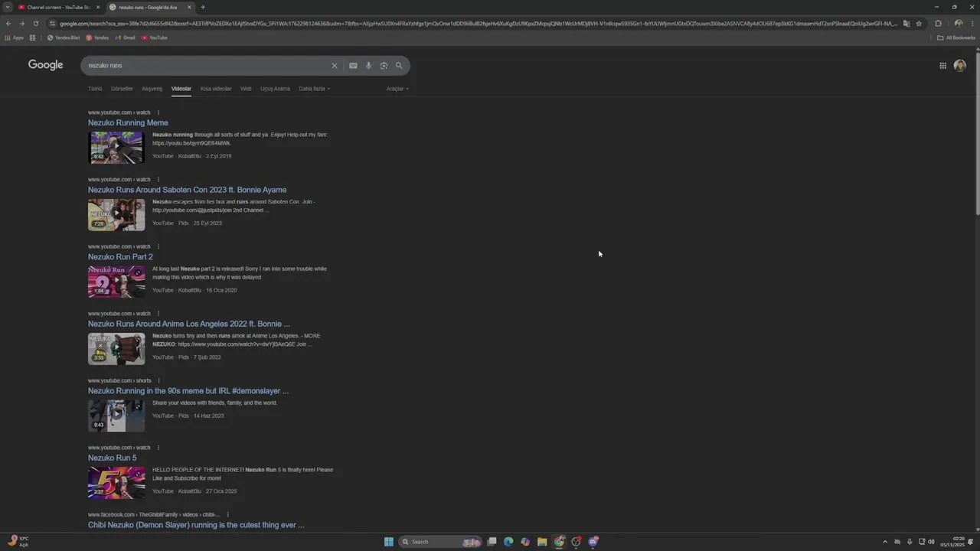Open more options for Saboten Con 2023 result
Screen dimensions: 980x551
pyautogui.click(x=158, y=180)
